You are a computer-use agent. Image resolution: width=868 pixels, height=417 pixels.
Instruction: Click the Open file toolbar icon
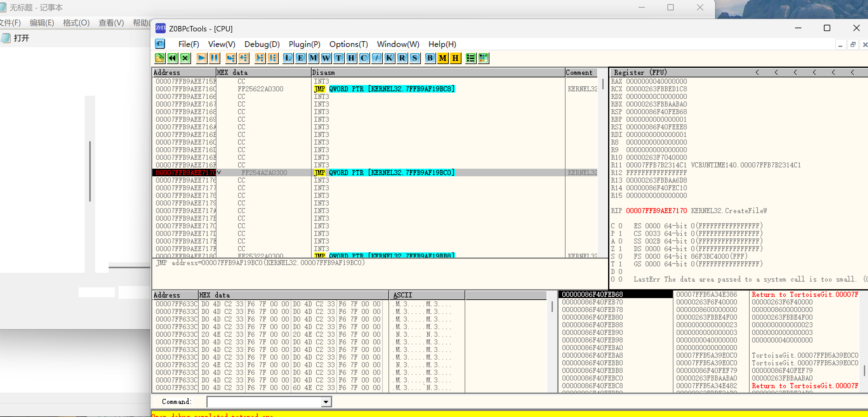tap(160, 58)
